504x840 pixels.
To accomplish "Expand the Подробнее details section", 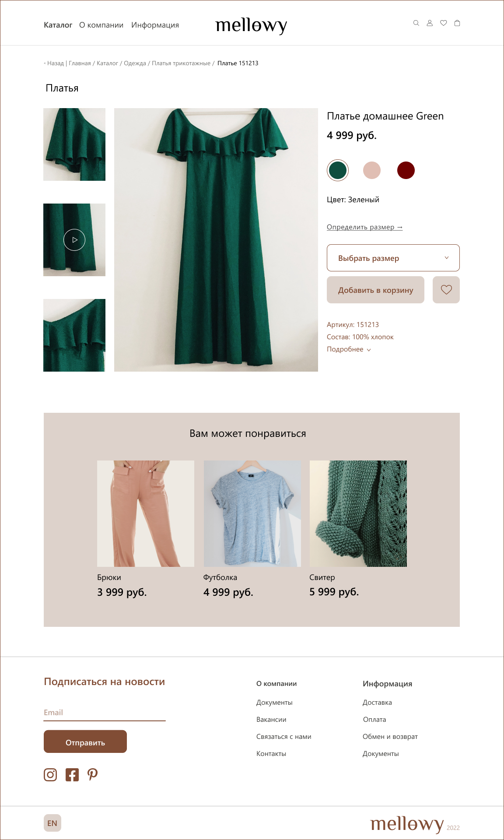I will pos(349,349).
